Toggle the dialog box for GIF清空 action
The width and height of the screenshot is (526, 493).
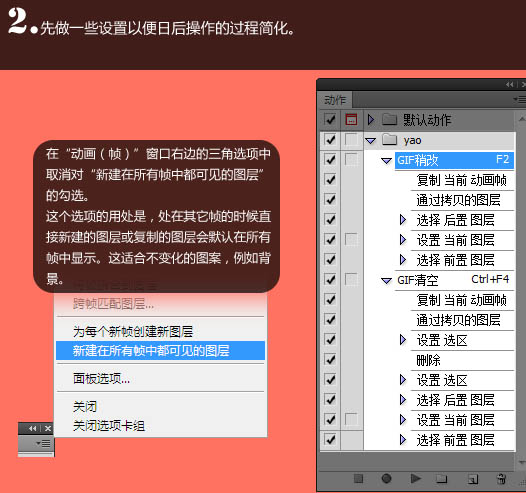pos(351,279)
